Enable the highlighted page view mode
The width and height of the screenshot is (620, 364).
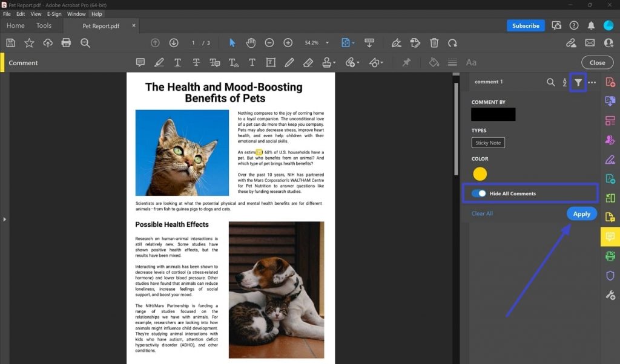tap(346, 43)
